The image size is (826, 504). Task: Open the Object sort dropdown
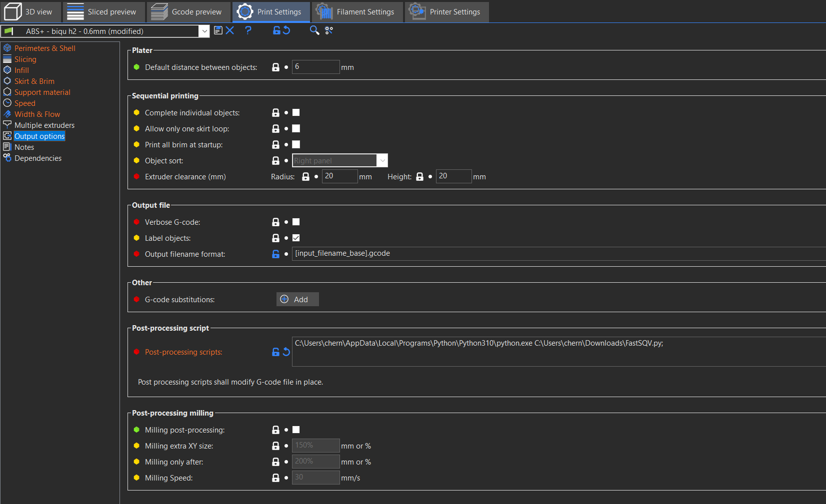[x=339, y=160]
